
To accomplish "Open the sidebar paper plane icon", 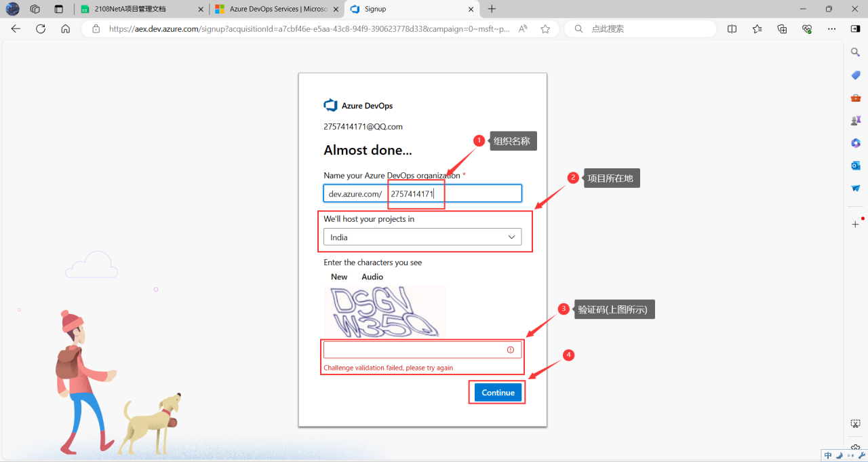I will click(856, 188).
